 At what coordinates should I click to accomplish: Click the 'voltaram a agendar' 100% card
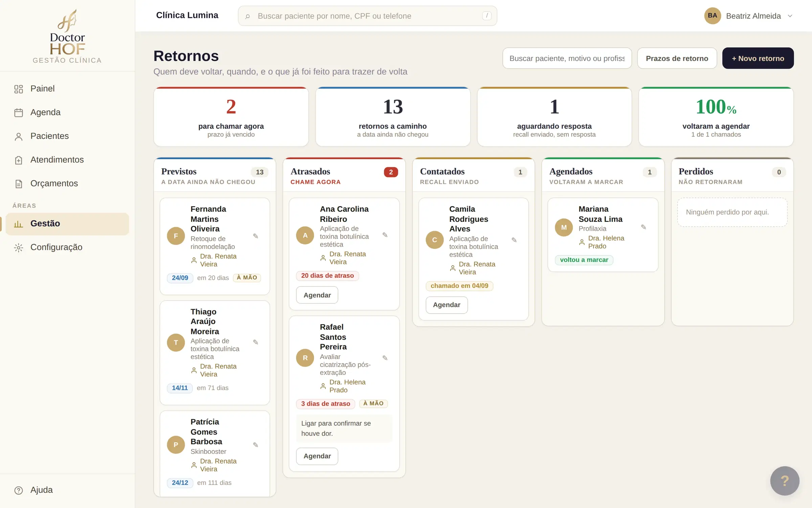(716, 117)
